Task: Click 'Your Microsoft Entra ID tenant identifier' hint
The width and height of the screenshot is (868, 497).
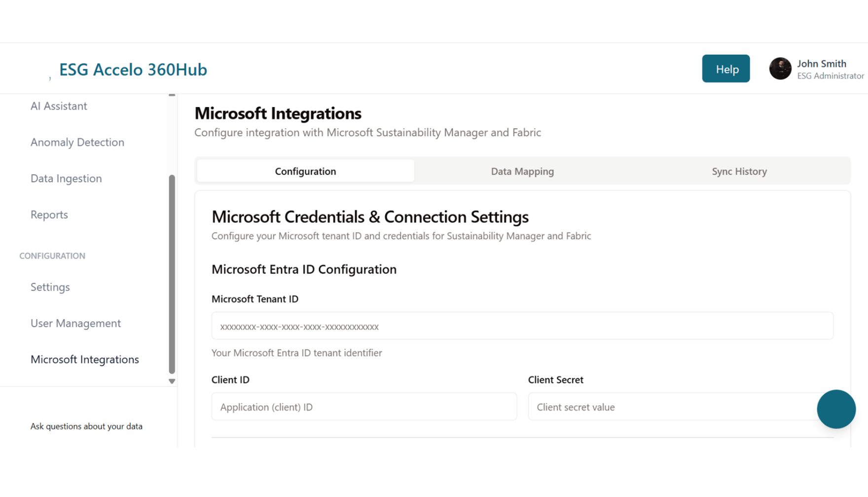Action: click(296, 353)
